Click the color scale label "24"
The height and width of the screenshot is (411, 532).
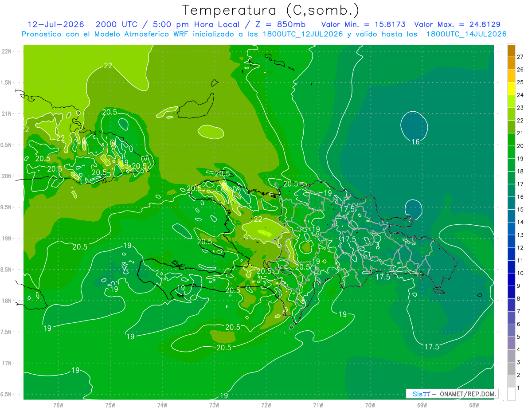pos(520,95)
